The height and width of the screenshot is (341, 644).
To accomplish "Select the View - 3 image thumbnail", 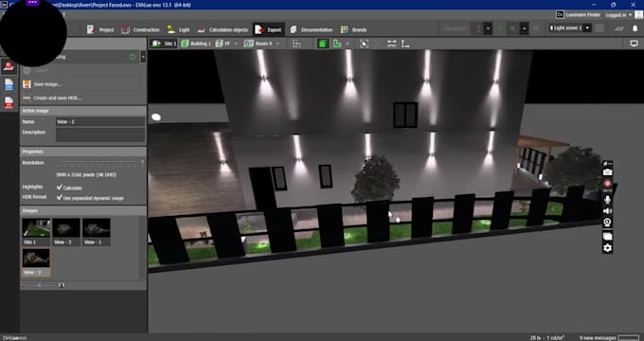I will point(66,232).
